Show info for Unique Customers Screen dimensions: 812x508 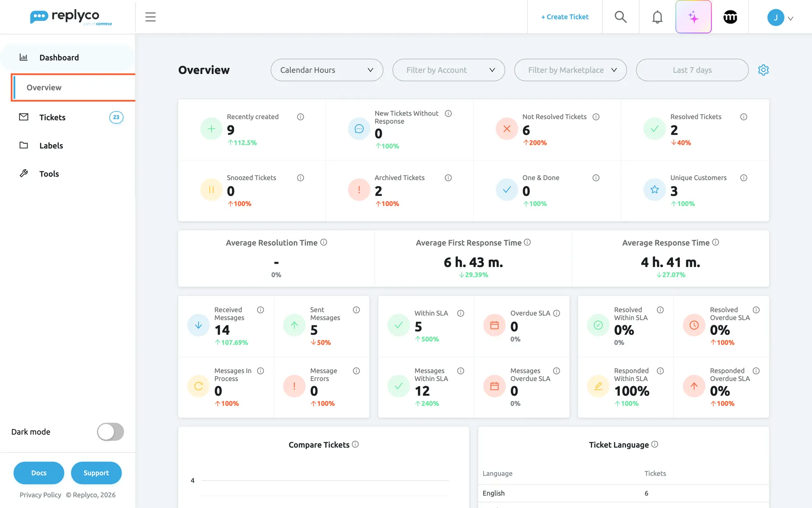coord(743,178)
